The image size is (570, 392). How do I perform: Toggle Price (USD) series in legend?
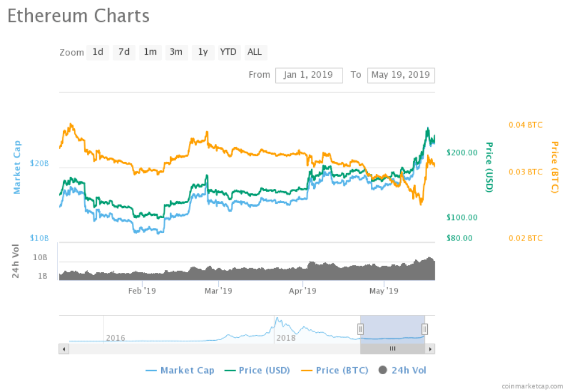257,370
